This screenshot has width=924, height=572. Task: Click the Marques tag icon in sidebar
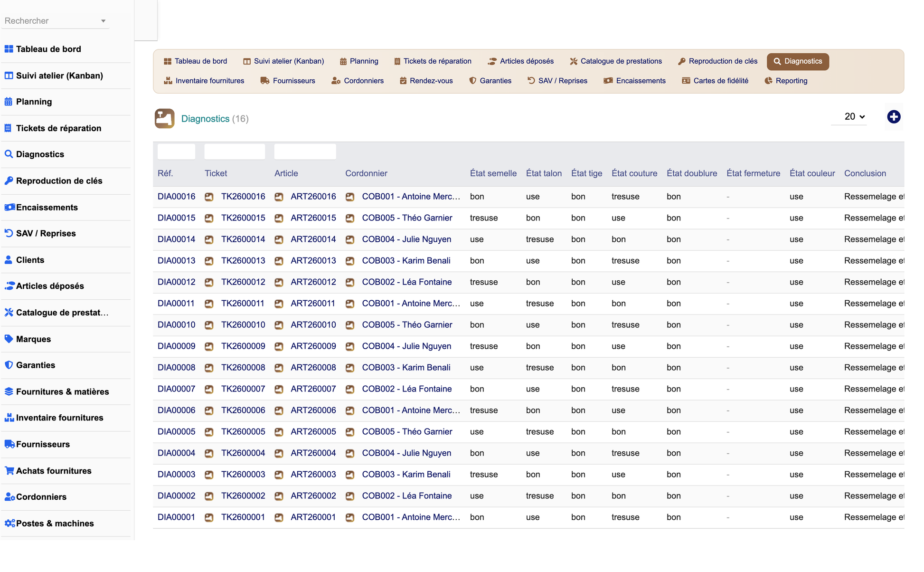(9, 339)
